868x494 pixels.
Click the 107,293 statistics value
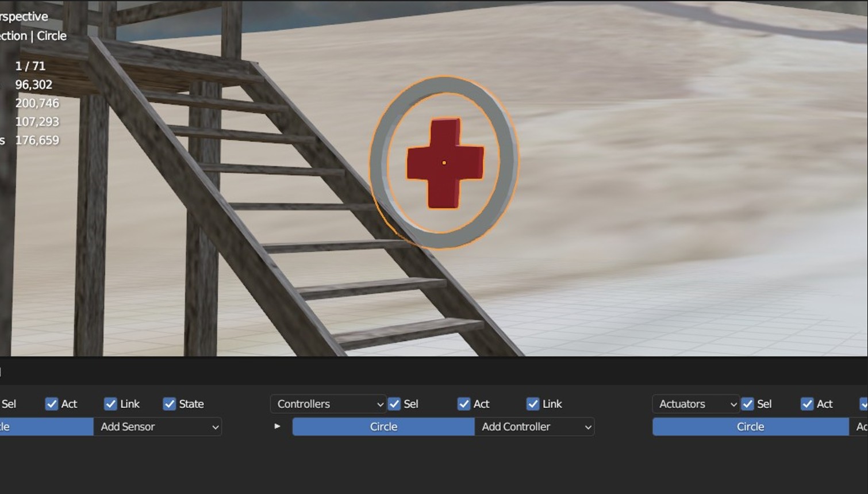point(37,121)
